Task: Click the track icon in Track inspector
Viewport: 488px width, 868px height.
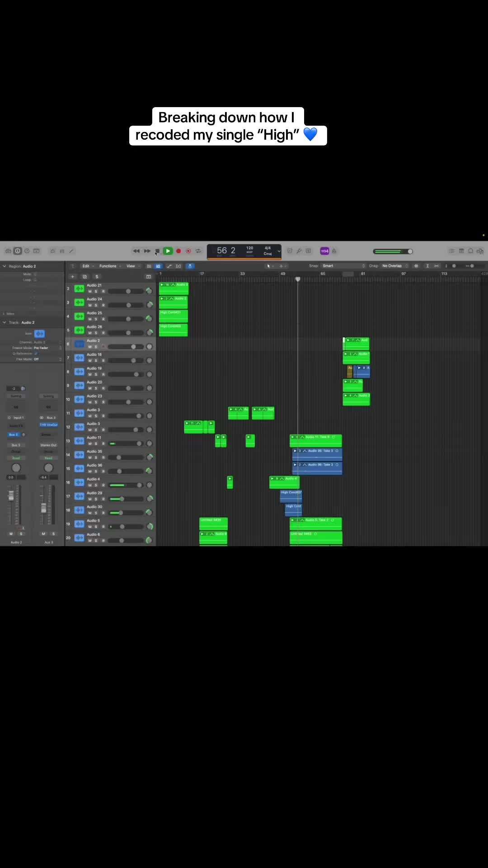Action: tap(40, 334)
